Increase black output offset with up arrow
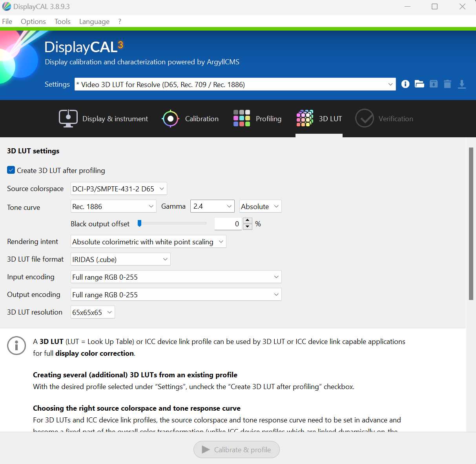 tap(248, 221)
